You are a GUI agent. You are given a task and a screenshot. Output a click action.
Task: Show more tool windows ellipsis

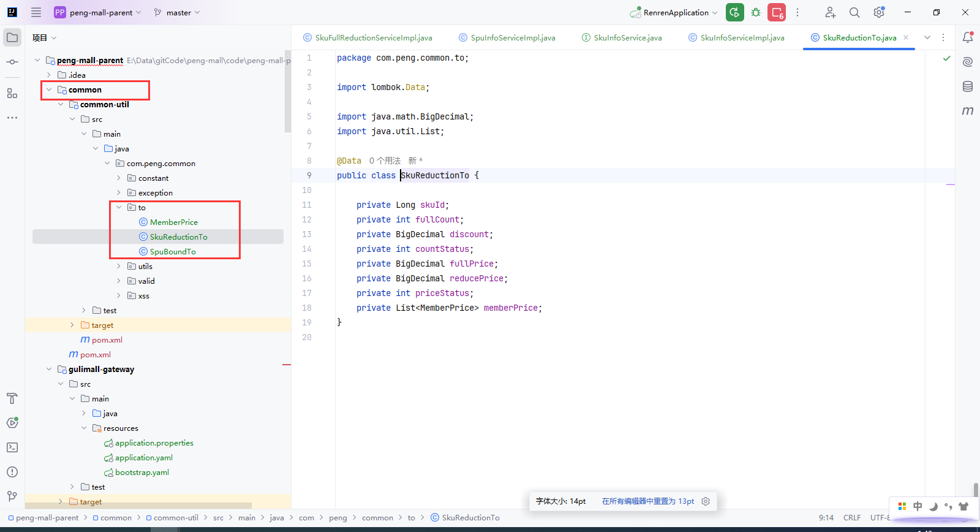click(x=12, y=117)
